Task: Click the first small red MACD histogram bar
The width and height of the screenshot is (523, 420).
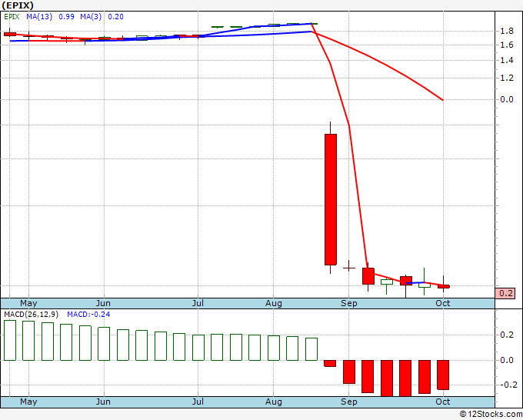Action: [330, 363]
